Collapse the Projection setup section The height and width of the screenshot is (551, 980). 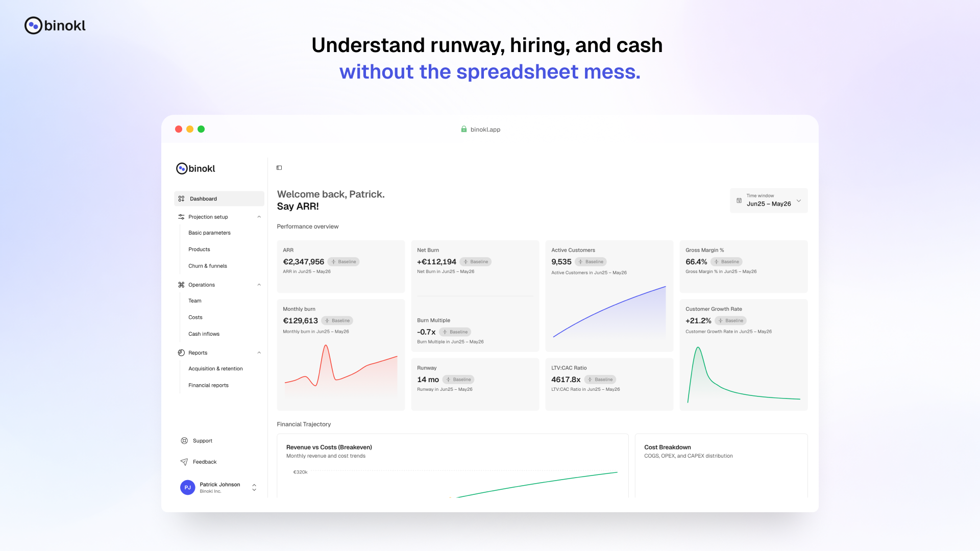pyautogui.click(x=259, y=216)
